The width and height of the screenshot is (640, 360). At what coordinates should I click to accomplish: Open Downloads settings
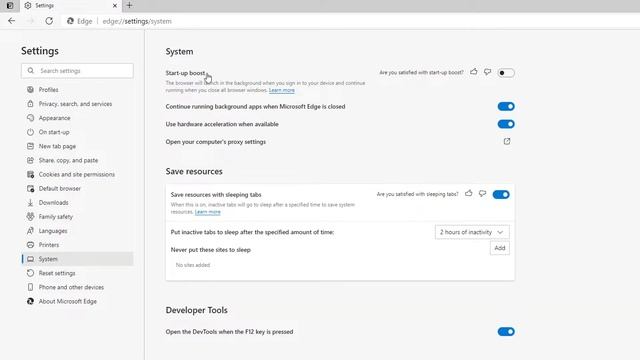pyautogui.click(x=77, y=202)
